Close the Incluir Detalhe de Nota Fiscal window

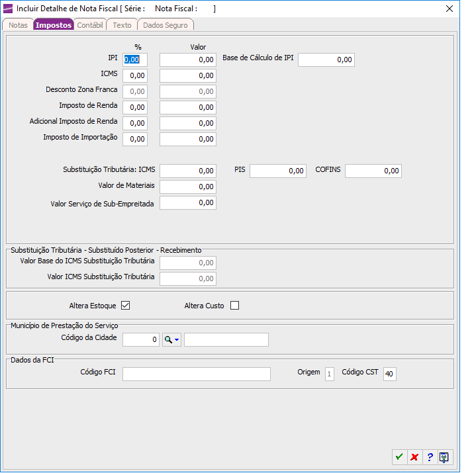point(450,9)
